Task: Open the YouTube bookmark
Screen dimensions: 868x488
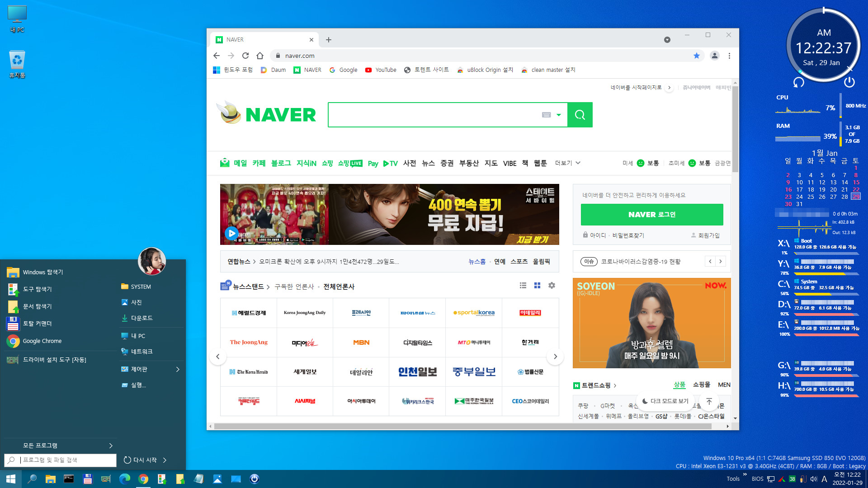Action: 381,70
